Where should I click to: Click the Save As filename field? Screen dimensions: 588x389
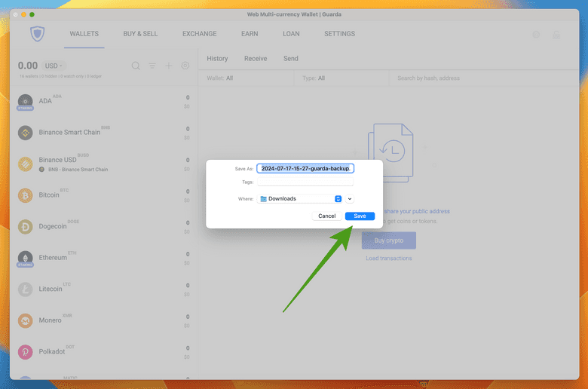point(305,168)
